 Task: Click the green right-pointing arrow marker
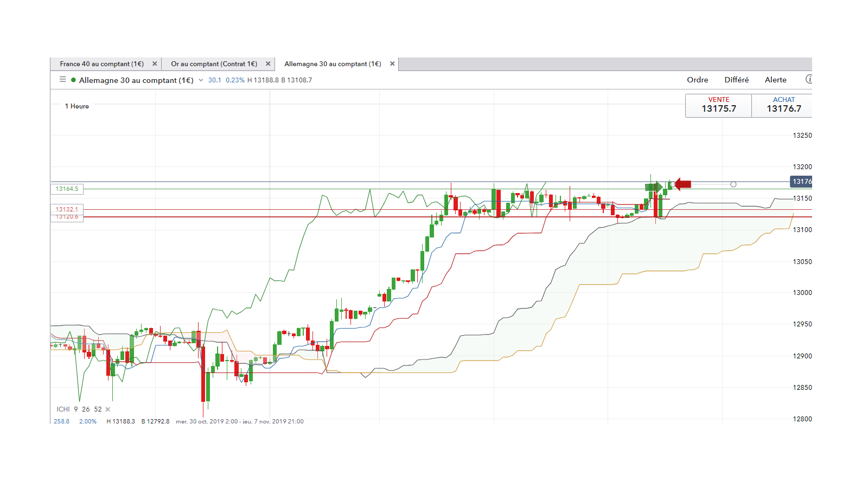(x=654, y=187)
